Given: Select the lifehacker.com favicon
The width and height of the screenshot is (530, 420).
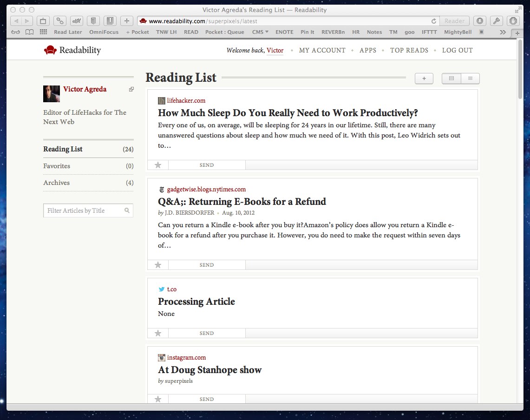Looking at the screenshot, I should (161, 100).
